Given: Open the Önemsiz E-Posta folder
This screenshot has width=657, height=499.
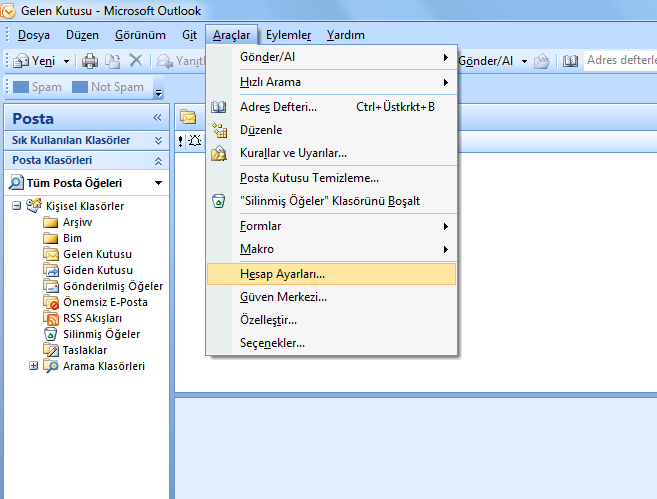Looking at the screenshot, I should point(96,302).
